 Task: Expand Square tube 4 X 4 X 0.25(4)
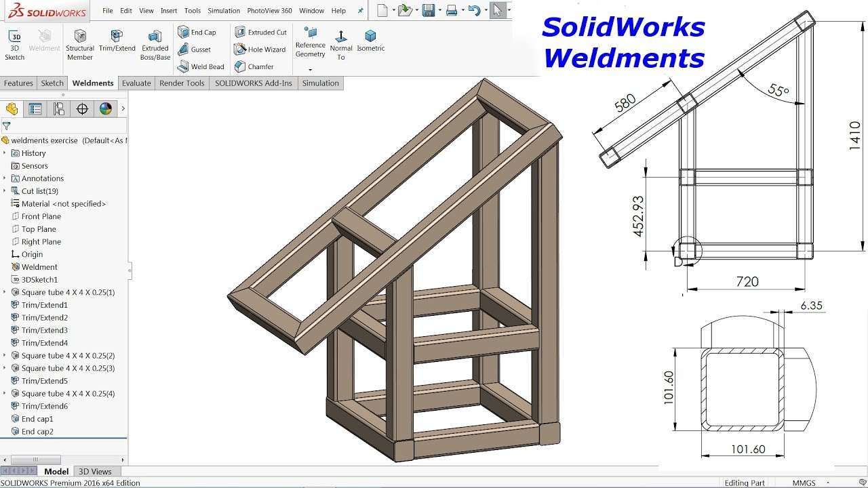click(5, 393)
